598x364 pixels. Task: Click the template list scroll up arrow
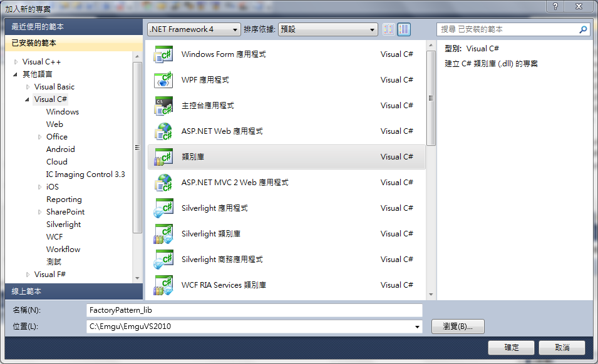(x=431, y=45)
